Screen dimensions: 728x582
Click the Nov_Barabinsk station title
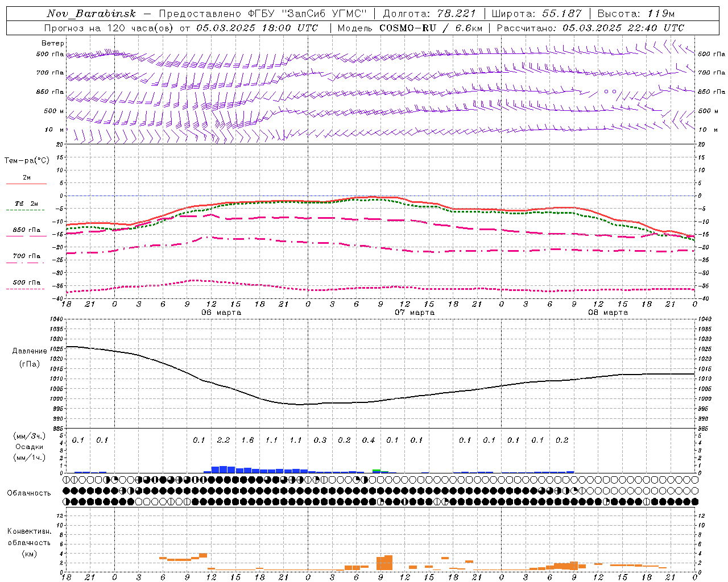point(92,14)
